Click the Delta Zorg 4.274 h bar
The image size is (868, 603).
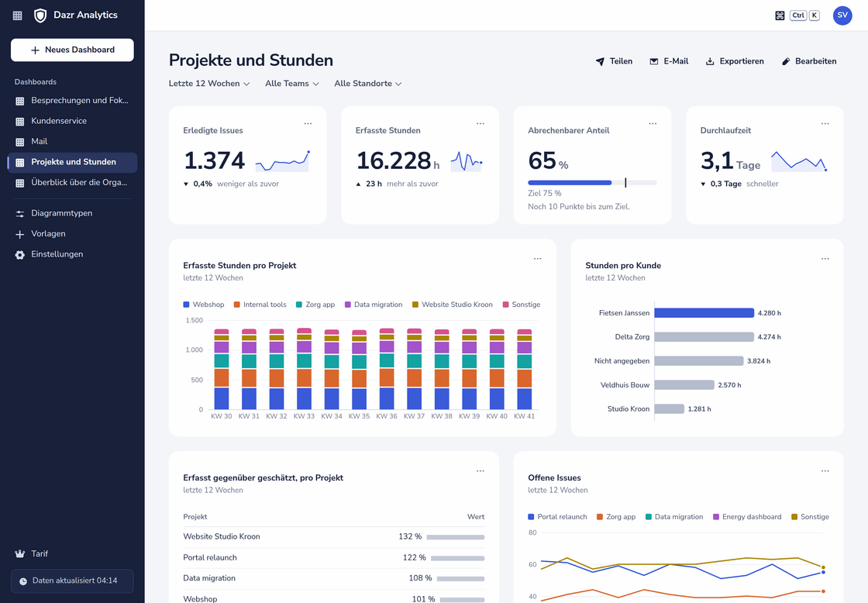(704, 336)
